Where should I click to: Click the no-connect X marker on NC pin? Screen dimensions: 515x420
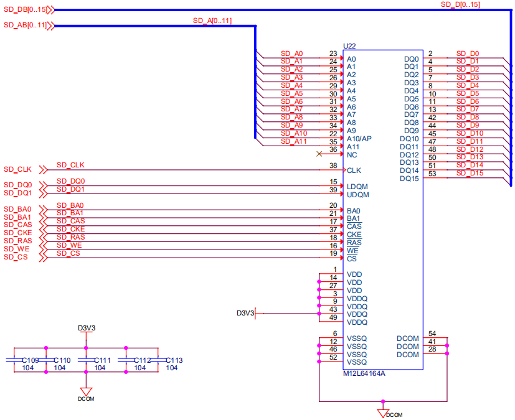coord(319,153)
